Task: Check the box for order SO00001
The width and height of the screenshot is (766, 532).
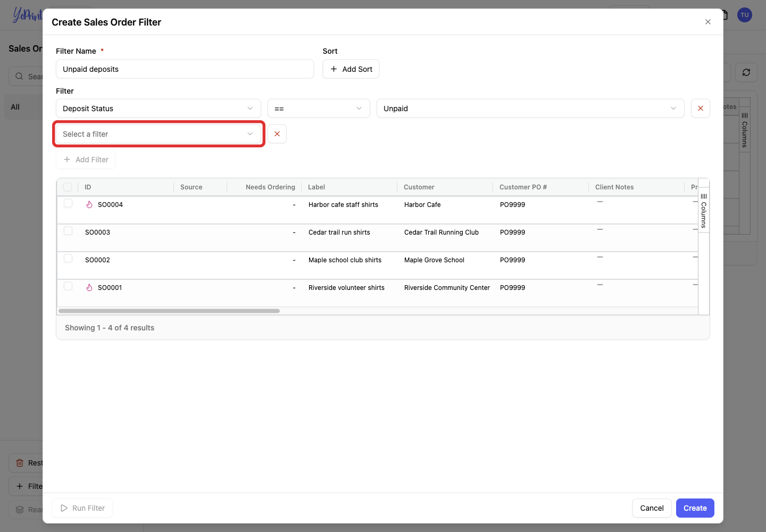Action: click(x=68, y=286)
